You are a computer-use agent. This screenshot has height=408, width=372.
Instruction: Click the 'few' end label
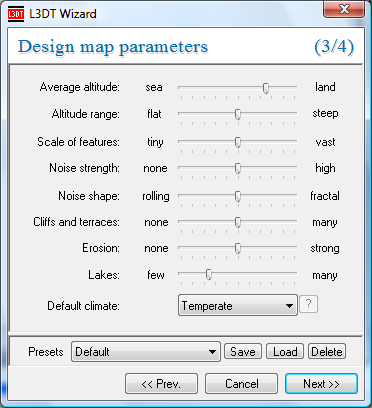pos(156,275)
